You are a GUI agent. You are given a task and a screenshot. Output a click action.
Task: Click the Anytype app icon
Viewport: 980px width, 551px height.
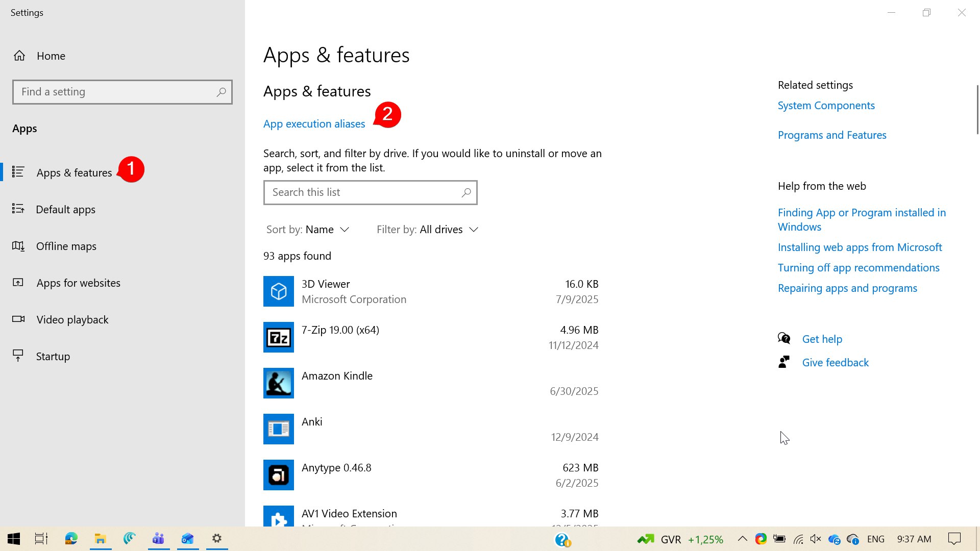click(x=279, y=475)
